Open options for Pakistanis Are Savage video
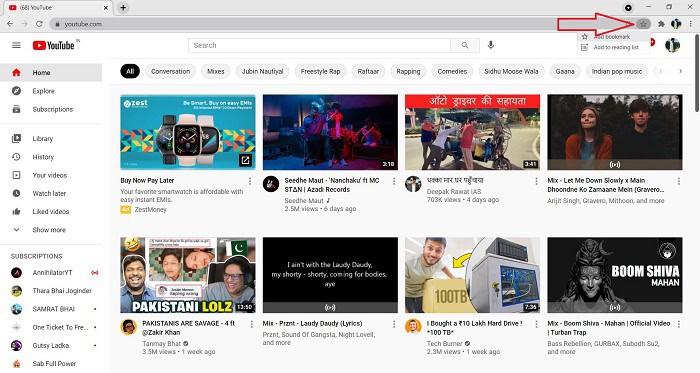 tap(251, 324)
